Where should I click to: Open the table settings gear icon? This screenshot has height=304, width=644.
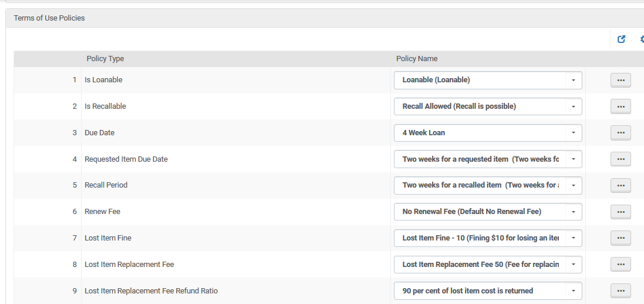pos(642,39)
